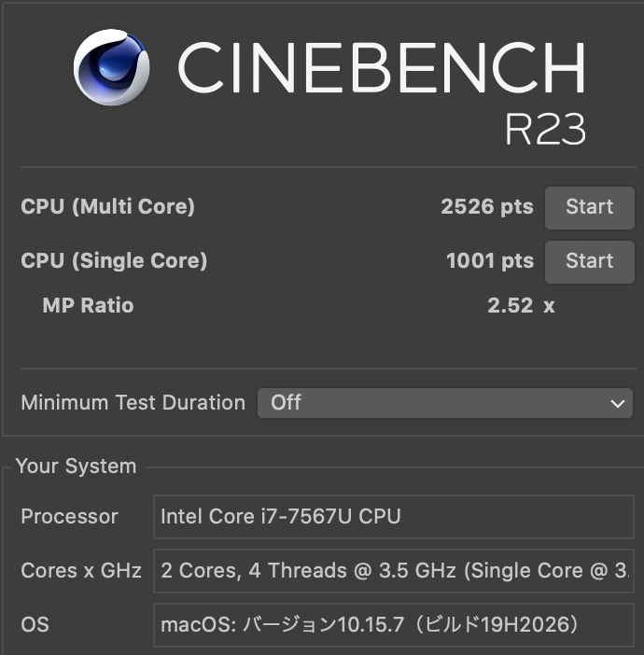Click the Your System group heading
Image resolution: width=644 pixels, height=655 pixels.
click(x=76, y=467)
